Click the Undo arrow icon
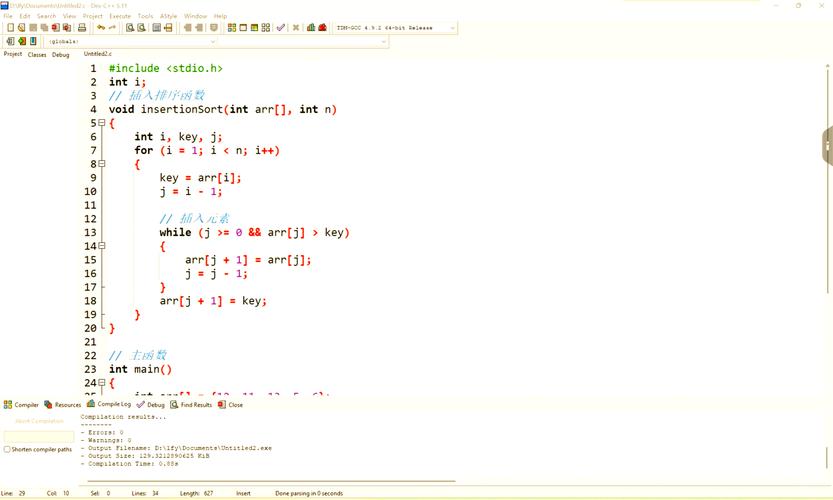The image size is (833, 500). (100, 28)
